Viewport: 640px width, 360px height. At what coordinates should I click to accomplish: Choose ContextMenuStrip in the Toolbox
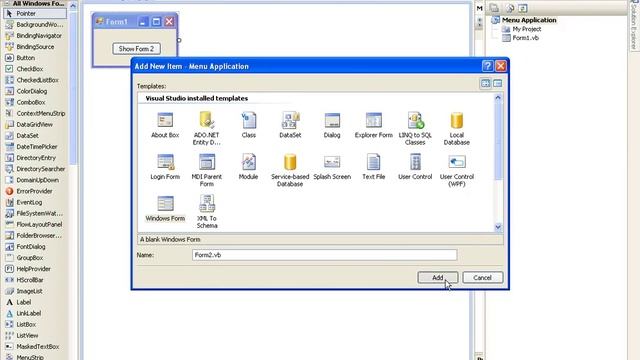click(35, 113)
